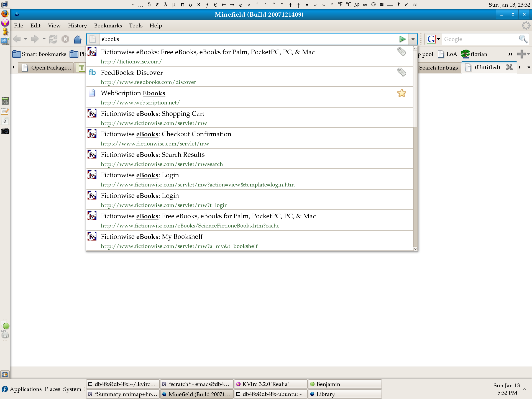Click the tag icon on the fictionwise.com row

click(x=401, y=52)
